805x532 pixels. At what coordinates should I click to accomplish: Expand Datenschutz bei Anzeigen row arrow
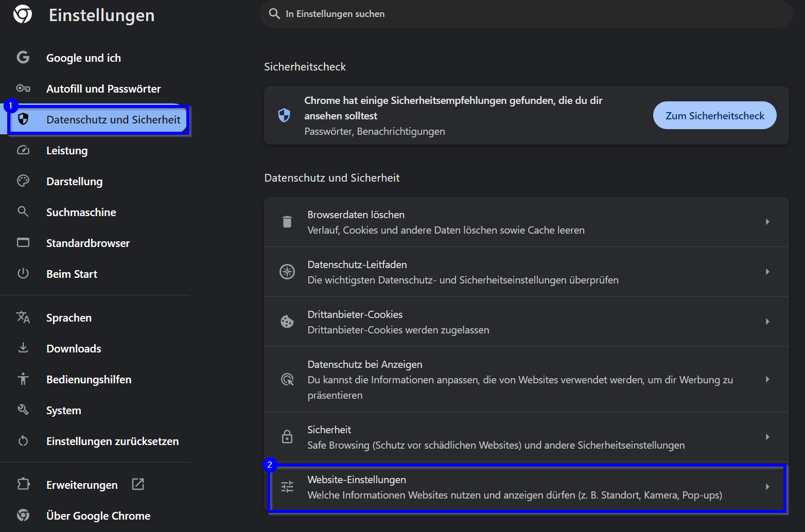point(767,379)
